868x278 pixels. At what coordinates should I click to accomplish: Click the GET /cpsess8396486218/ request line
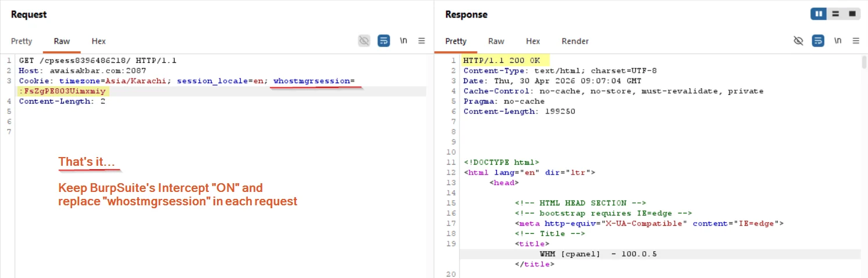coord(98,60)
